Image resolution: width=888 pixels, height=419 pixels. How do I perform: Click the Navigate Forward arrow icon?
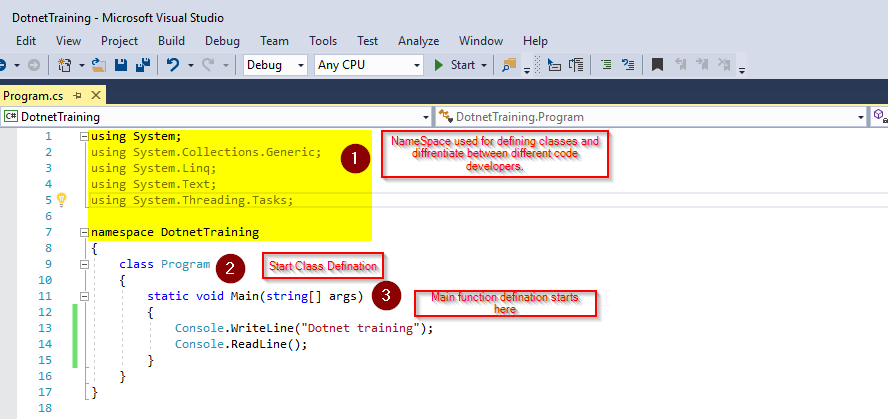point(34,65)
